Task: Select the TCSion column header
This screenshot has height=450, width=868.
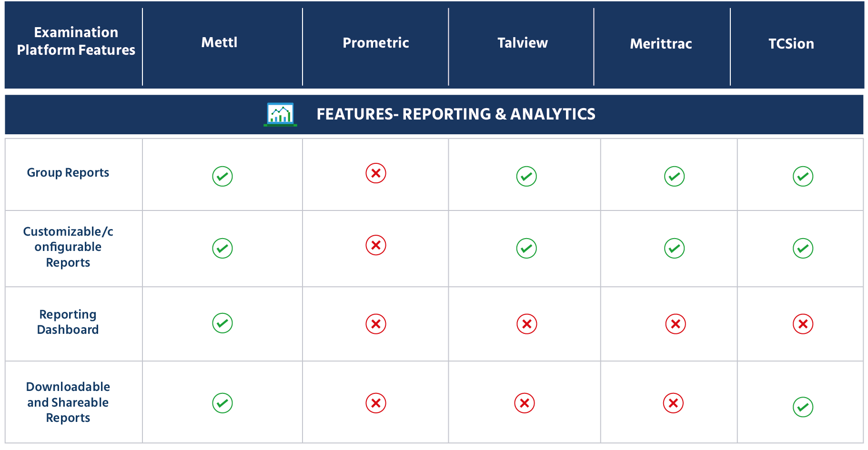Action: click(791, 44)
